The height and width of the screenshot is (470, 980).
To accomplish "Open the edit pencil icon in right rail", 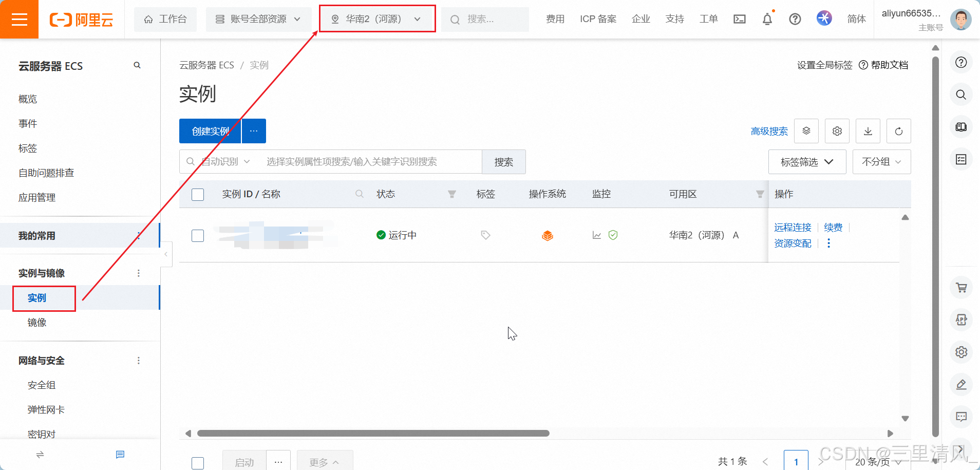I will pos(962,384).
